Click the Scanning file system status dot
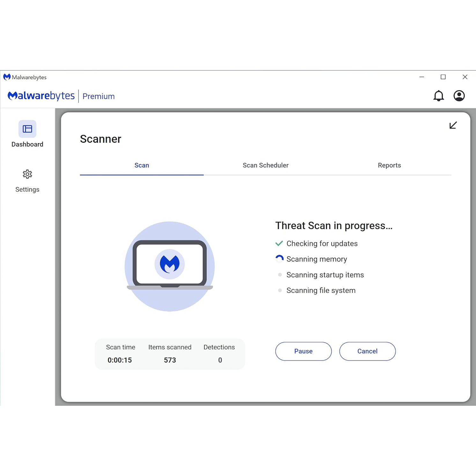 280,290
